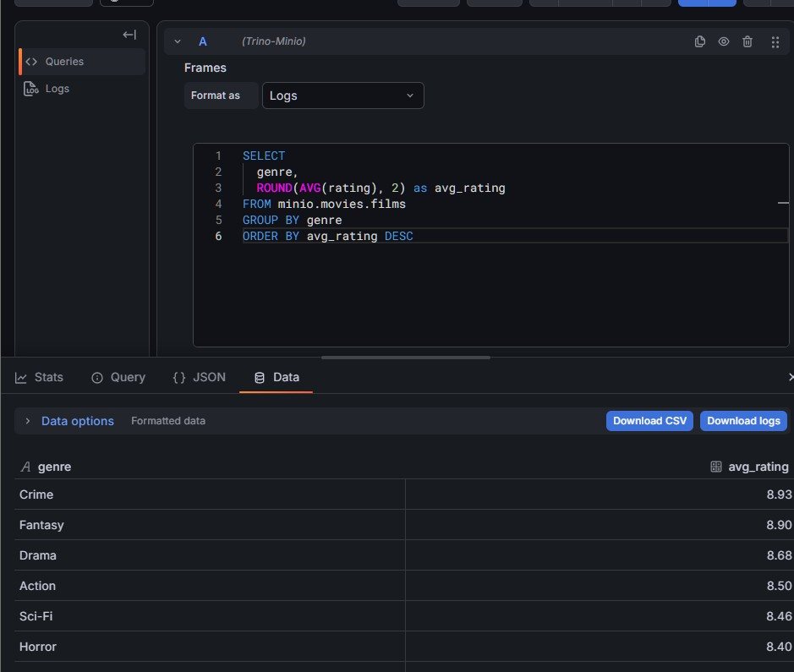Switch to the Stats tab
The width and height of the screenshot is (794, 672).
40,378
